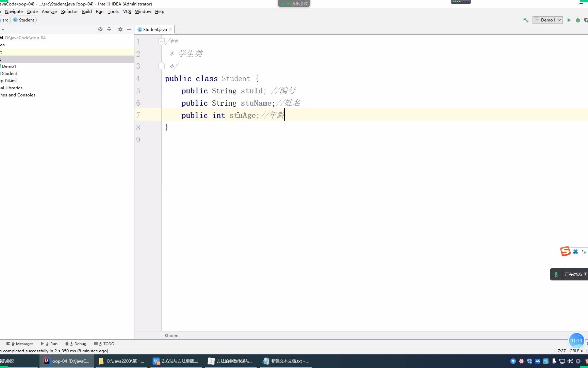
Task: Open the TODO tool window
Action: 104,344
